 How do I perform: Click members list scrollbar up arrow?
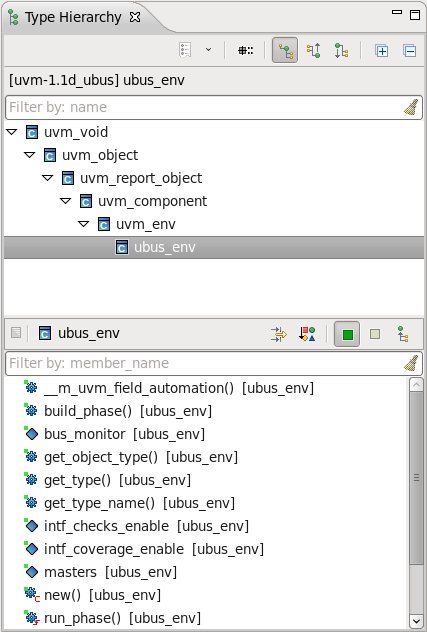[x=416, y=385]
